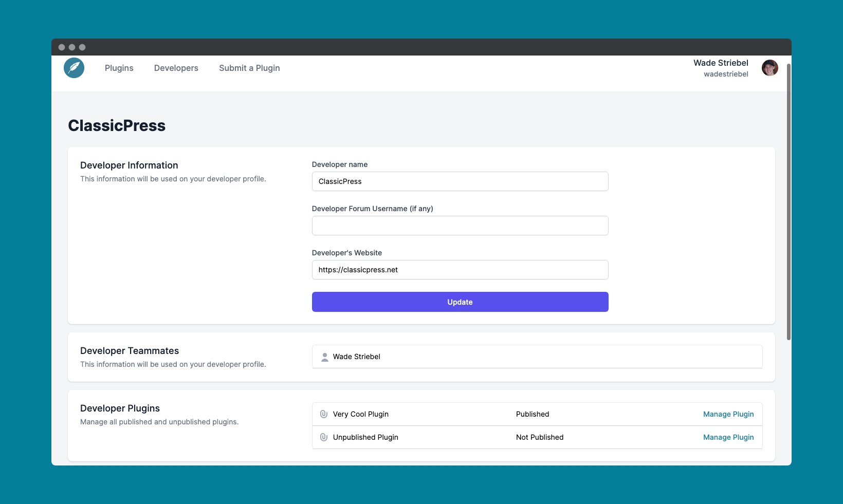Screen dimensions: 843x504
Task: Focus the Developer name field
Action: 460,181
